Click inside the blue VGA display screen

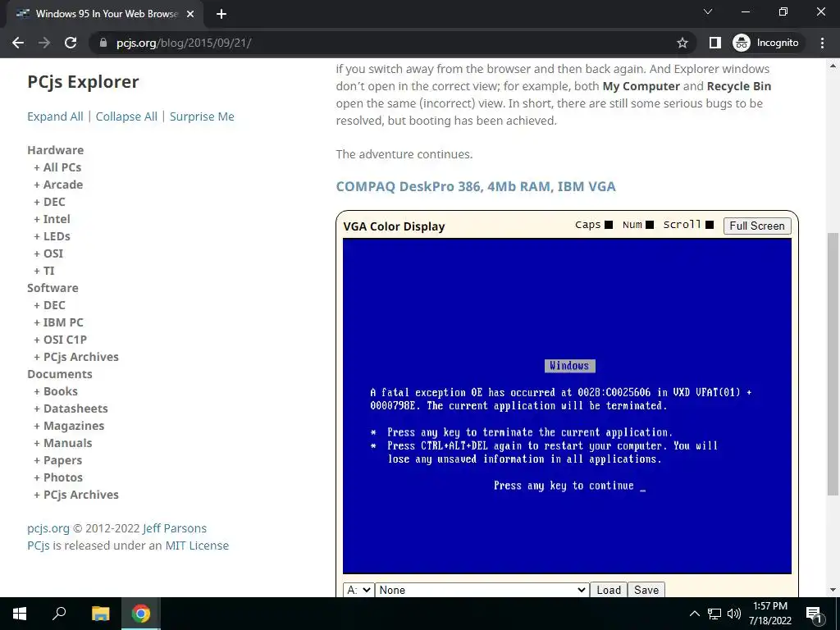pyautogui.click(x=567, y=406)
